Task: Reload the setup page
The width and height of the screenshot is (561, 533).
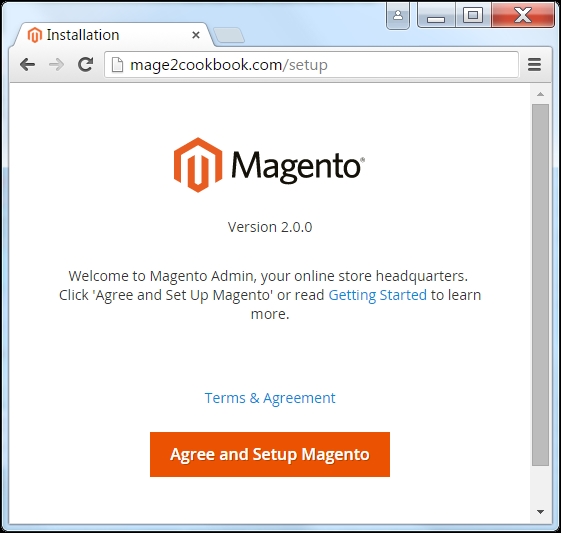Action: tap(86, 64)
